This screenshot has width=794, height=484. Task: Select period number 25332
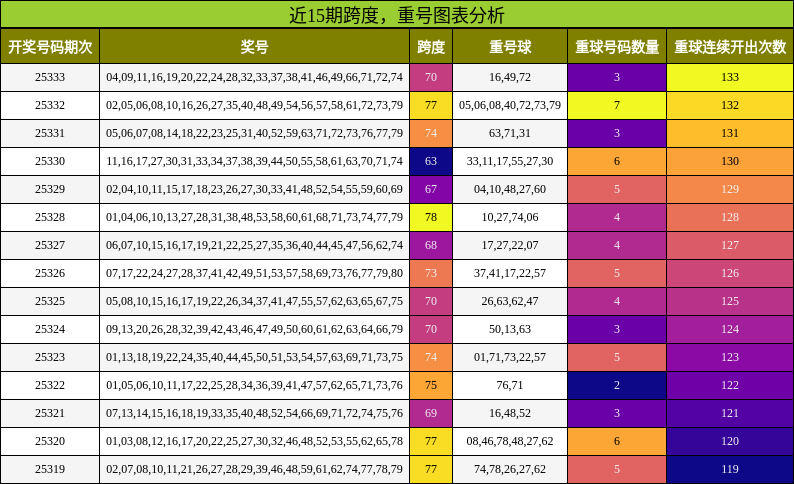50,105
